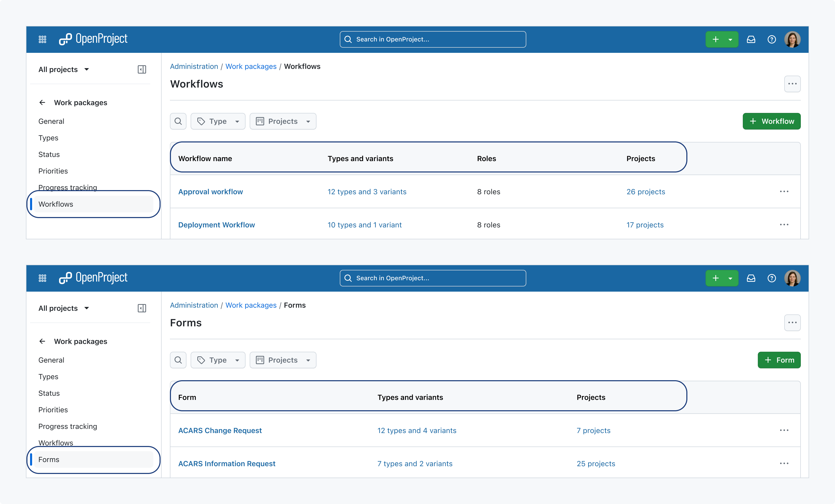Open the help menu in the Forms window

[x=772, y=278]
